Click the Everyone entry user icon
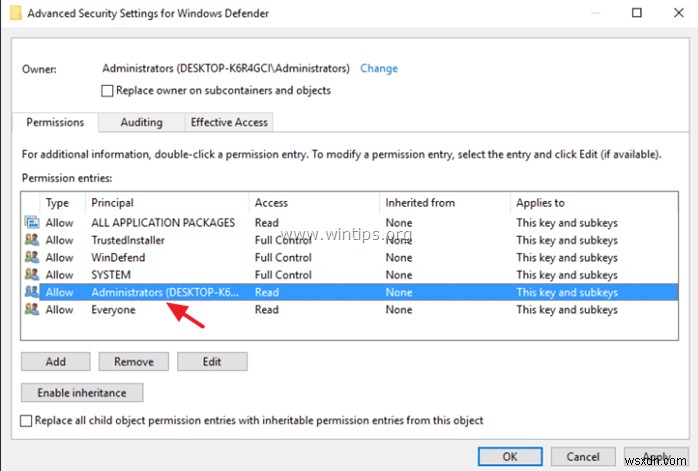The width and height of the screenshot is (698, 471). (31, 309)
